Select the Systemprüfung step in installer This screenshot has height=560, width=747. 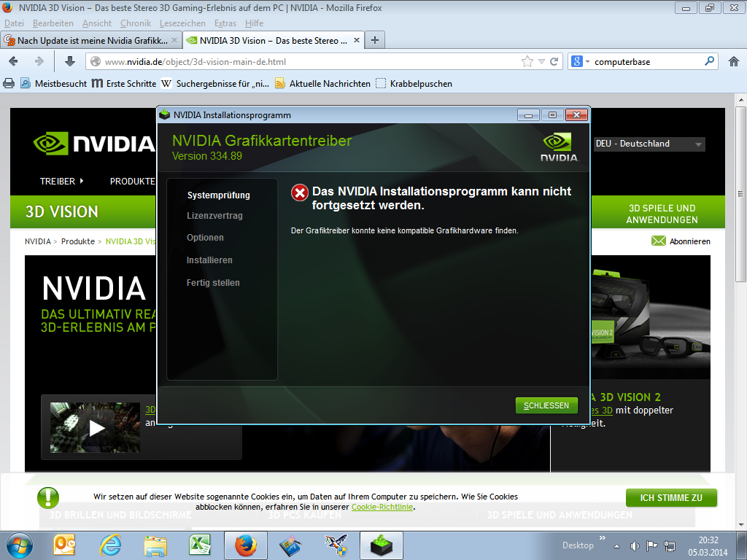(219, 195)
